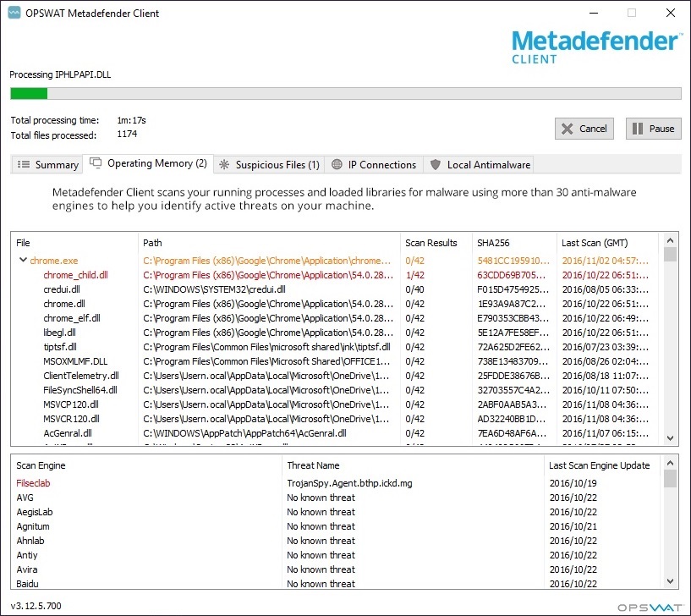This screenshot has height=616, width=691.
Task: Click the IP Connections globe icon
Action: tap(337, 164)
